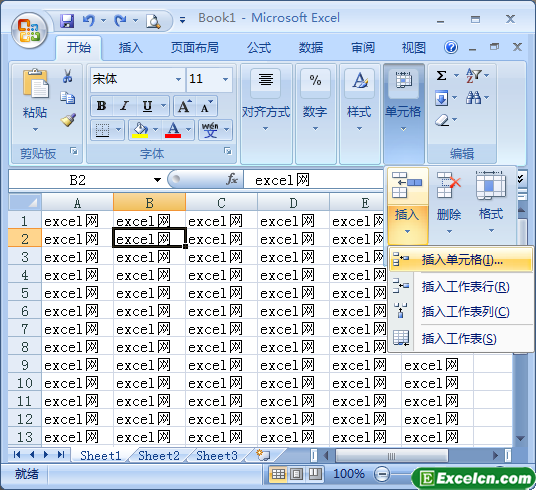The width and height of the screenshot is (536, 490).
Task: Expand the borders dropdown arrow
Action: 119,130
